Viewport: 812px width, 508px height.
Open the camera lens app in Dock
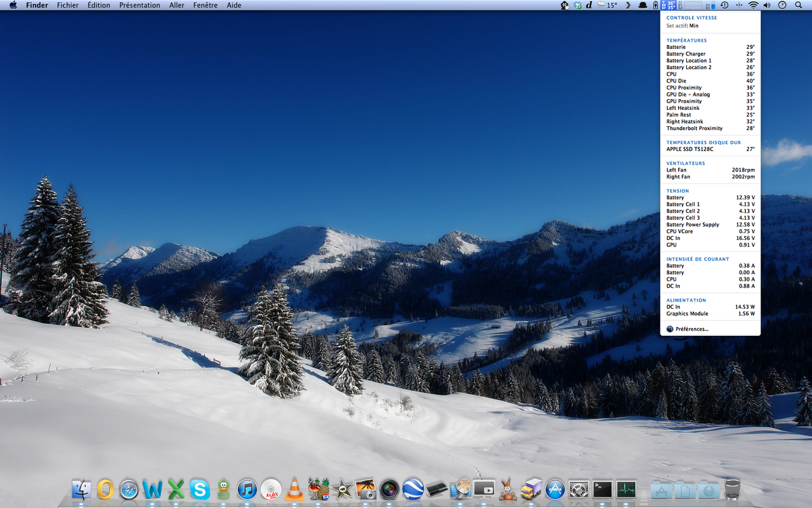pos(389,489)
